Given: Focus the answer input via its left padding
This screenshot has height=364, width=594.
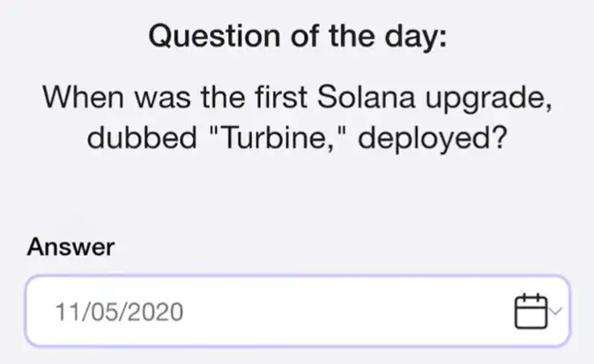Looking at the screenshot, I should [x=40, y=311].
